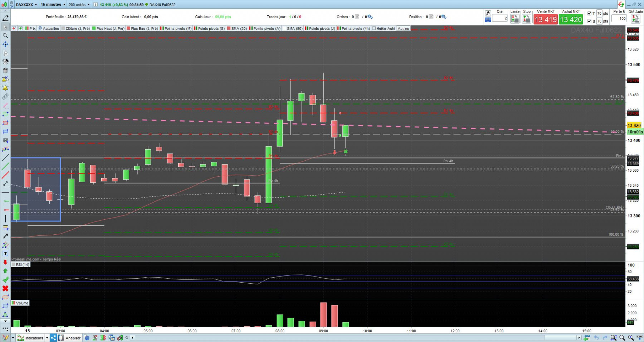Click the trash delete objects icon
The width and height of the screenshot is (644, 342).
5,70
